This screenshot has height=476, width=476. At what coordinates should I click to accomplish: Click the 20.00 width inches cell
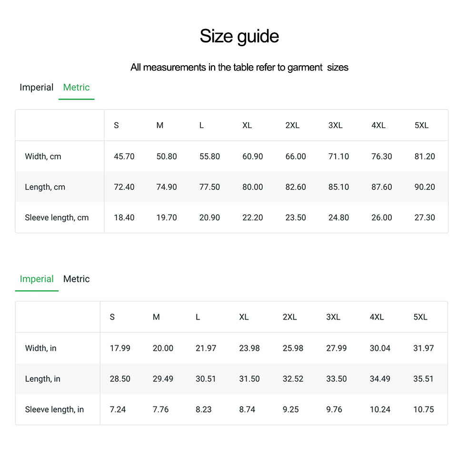[x=163, y=348]
